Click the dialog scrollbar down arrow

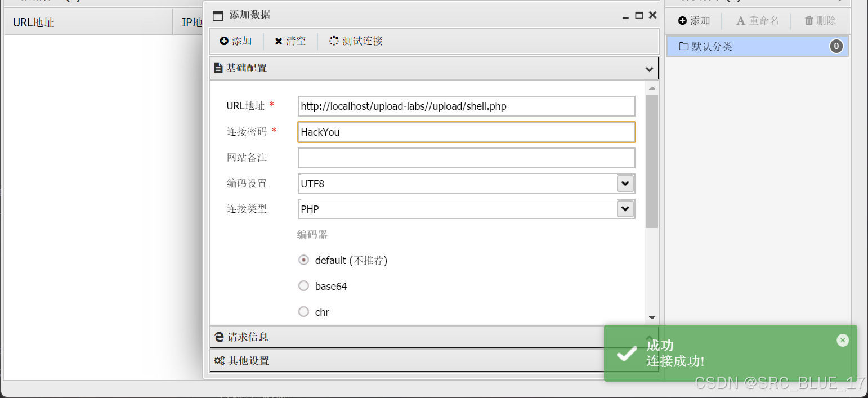point(652,317)
